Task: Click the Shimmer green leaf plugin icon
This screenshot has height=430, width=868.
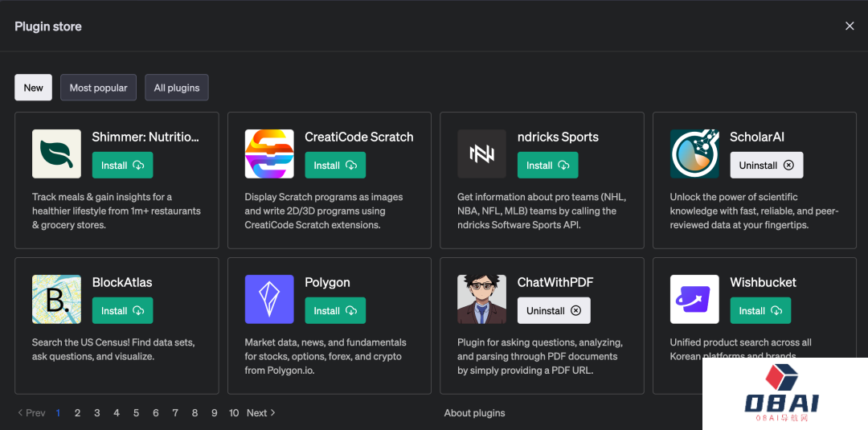Action: tap(56, 154)
